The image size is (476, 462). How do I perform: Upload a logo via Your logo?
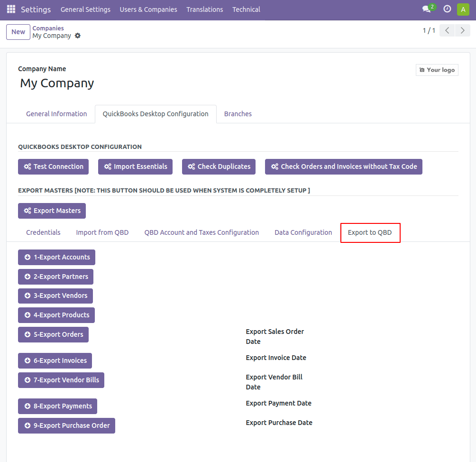click(x=437, y=70)
